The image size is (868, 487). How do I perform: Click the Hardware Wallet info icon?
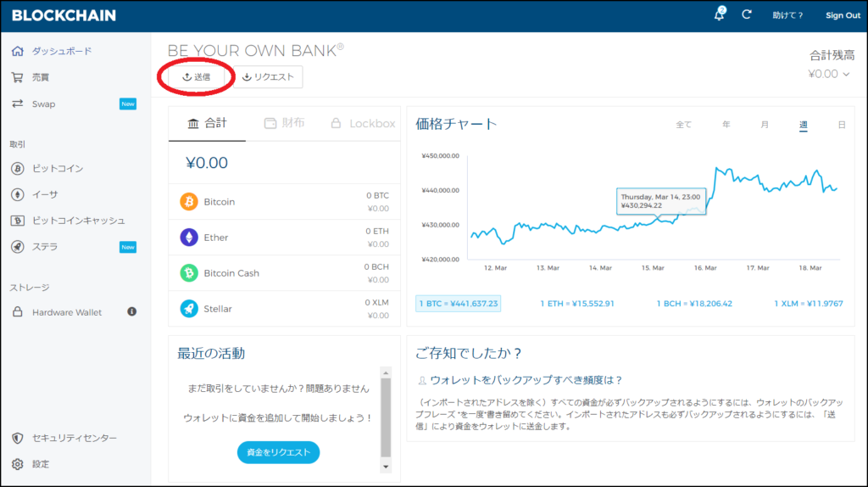click(x=131, y=312)
